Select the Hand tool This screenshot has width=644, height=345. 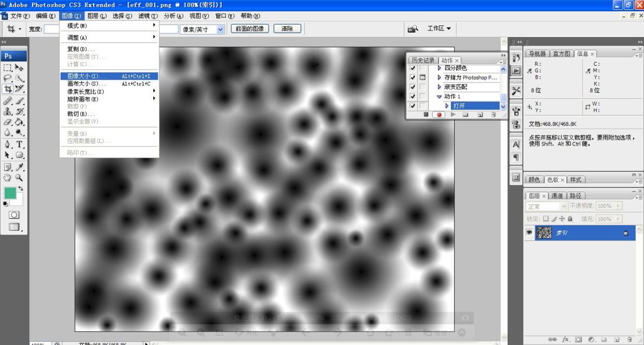coord(8,178)
